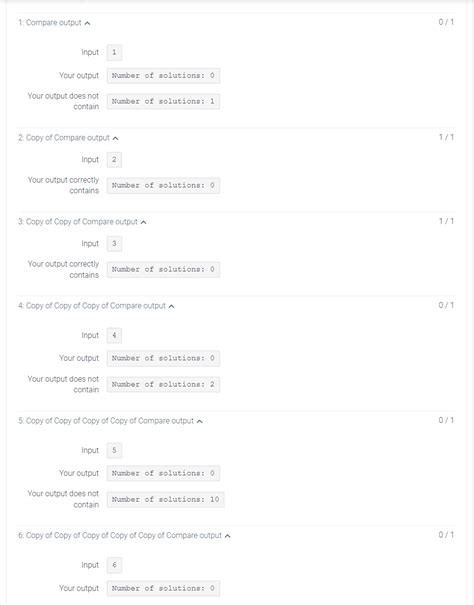This screenshot has height=605, width=474.
Task: Click expected output 'Number of solutions: 1'
Action: [163, 101]
